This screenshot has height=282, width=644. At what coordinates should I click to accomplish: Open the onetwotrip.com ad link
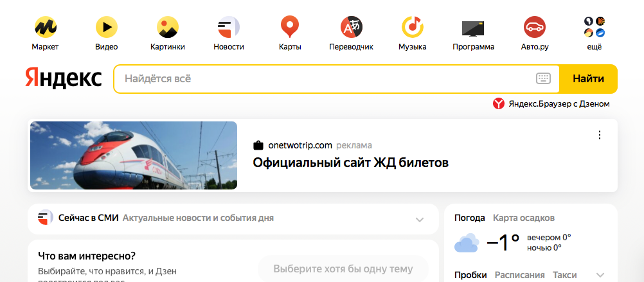tap(300, 145)
